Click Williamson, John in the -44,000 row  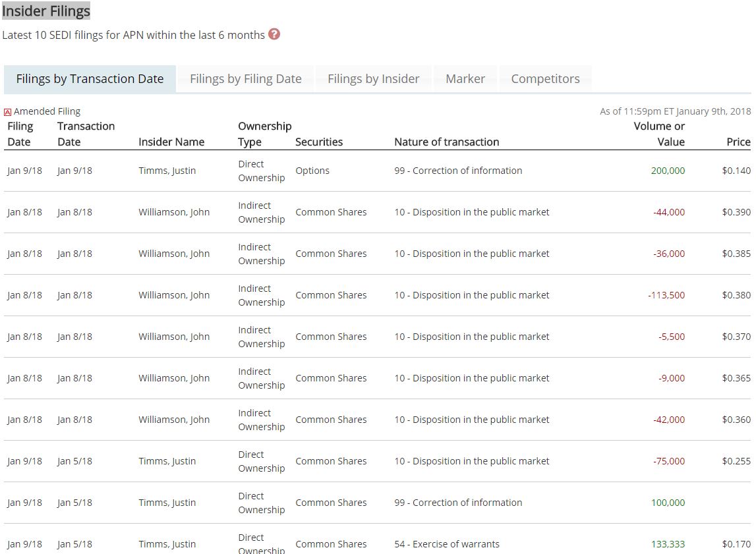coord(174,212)
